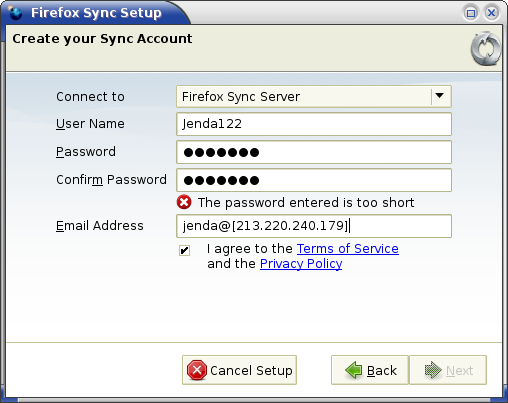Click into the Confirm Password field
Image resolution: width=508 pixels, height=403 pixels.
coord(314,180)
